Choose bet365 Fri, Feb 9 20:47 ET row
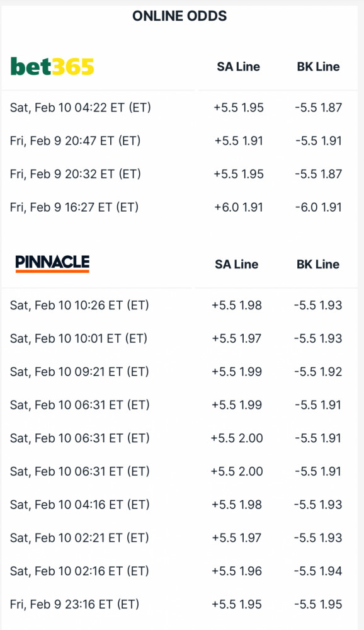The height and width of the screenshot is (630, 364). (x=179, y=141)
